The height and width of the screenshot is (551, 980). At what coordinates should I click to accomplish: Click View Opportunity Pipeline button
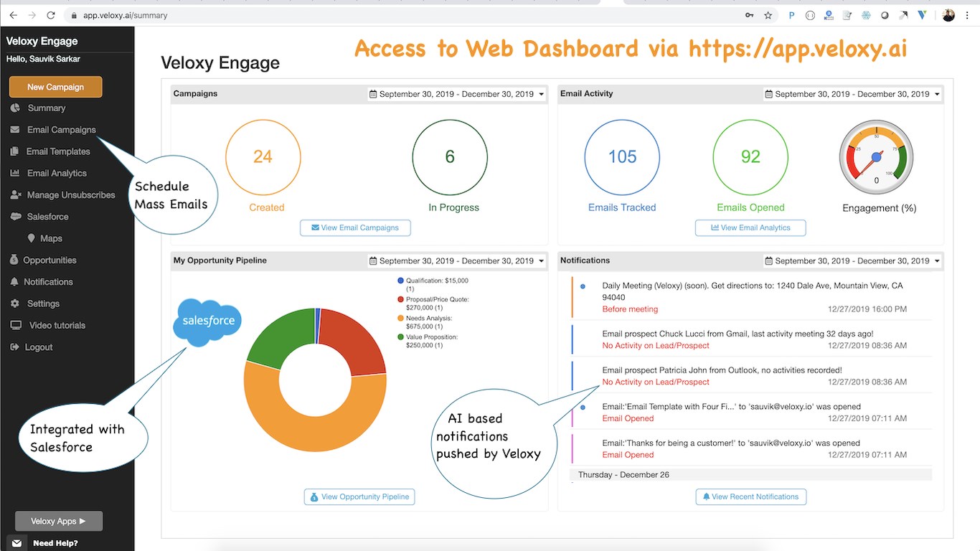[359, 496]
